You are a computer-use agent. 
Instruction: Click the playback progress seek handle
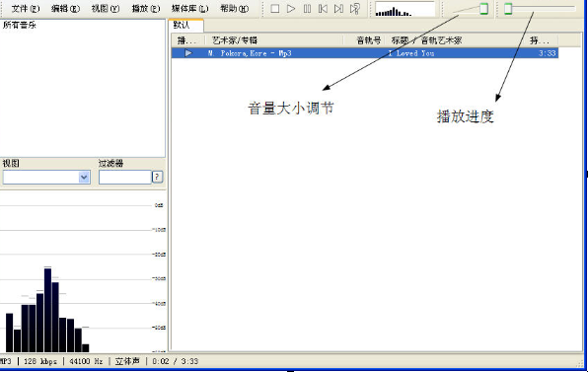tap(508, 9)
